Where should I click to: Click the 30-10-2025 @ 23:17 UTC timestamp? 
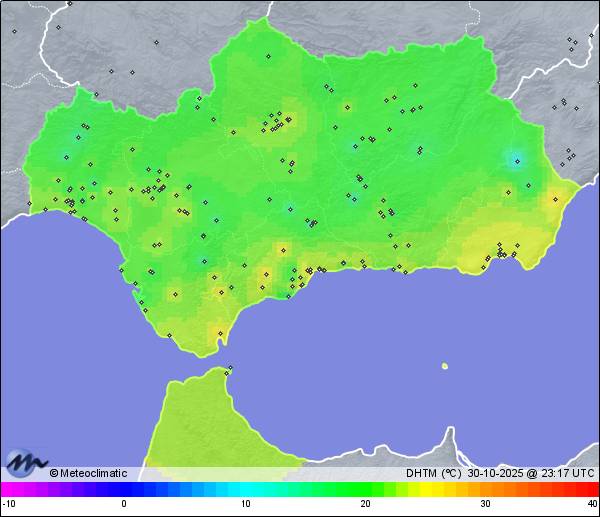pyautogui.click(x=530, y=473)
